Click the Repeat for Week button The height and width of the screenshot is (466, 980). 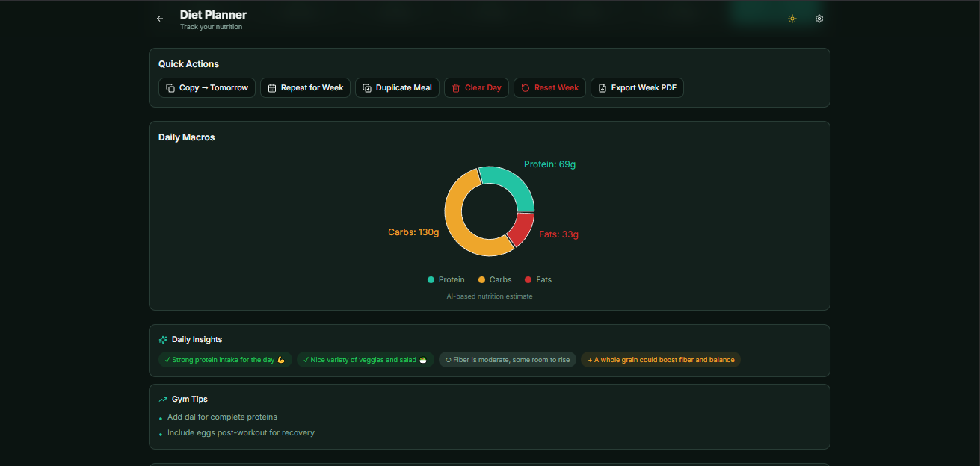pos(305,87)
